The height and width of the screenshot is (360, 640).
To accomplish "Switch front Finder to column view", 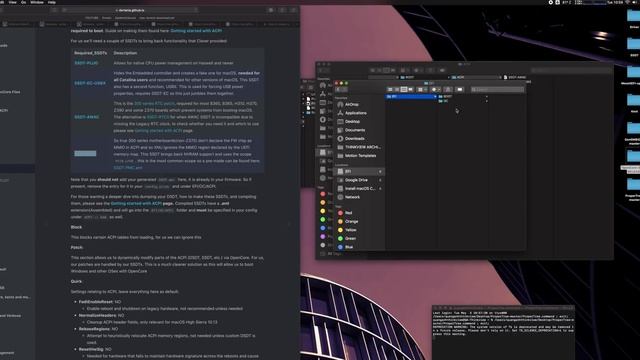I will [404, 89].
